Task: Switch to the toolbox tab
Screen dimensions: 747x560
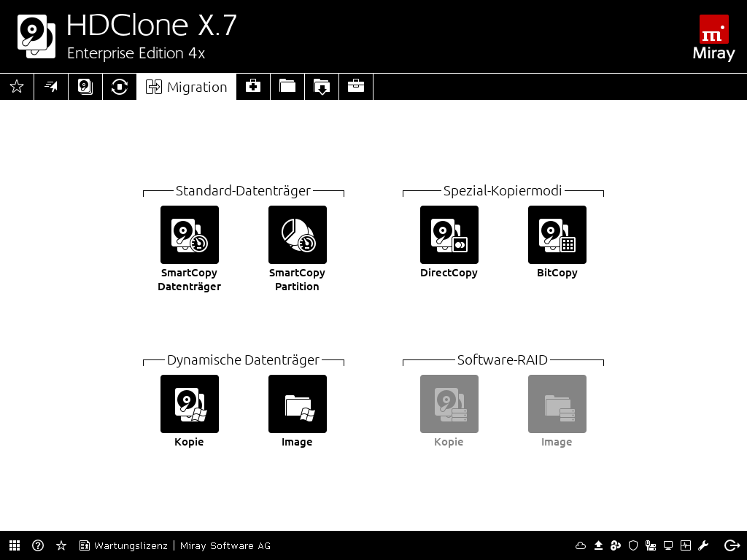Action: point(356,87)
